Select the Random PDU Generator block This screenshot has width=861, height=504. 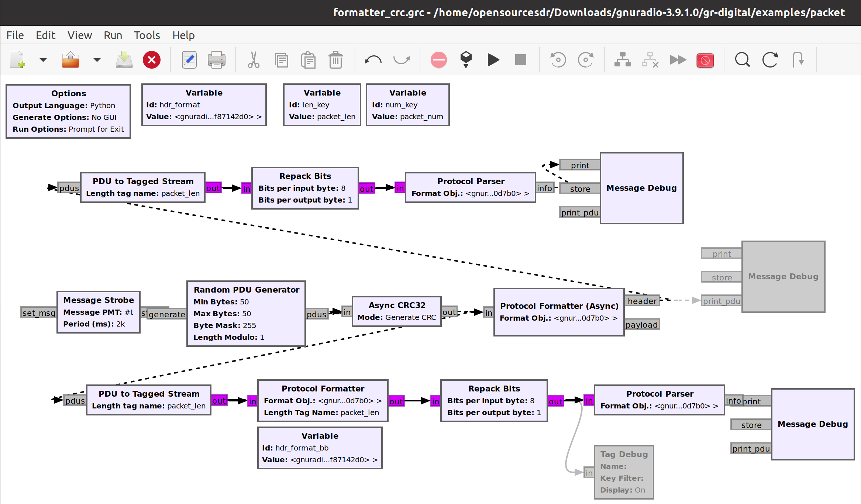[246, 313]
